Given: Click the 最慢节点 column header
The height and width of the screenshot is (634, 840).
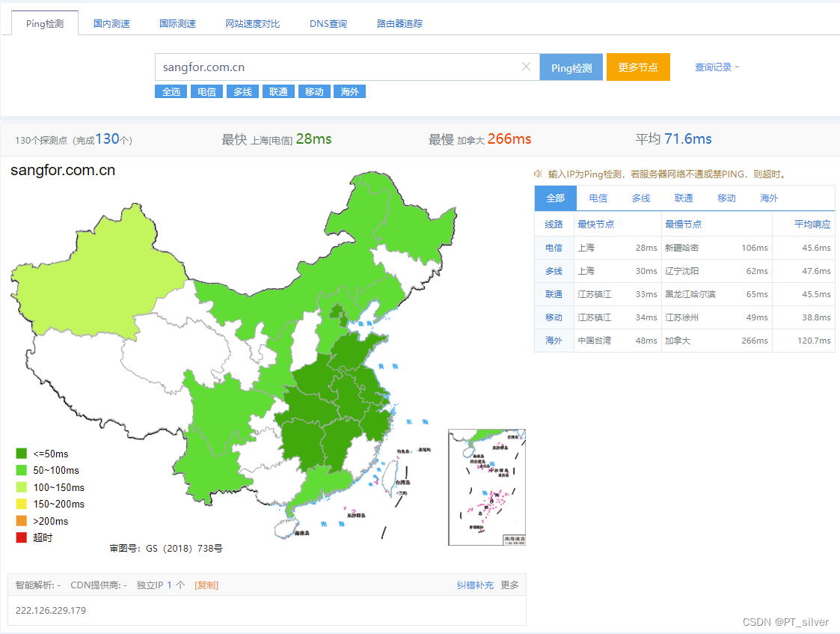Looking at the screenshot, I should tap(684, 224).
